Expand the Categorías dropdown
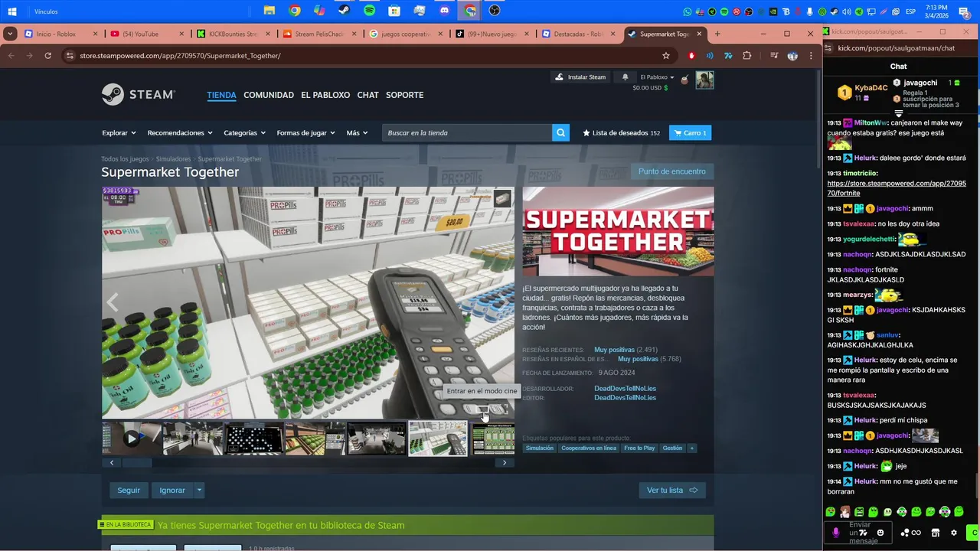980x551 pixels. point(245,132)
